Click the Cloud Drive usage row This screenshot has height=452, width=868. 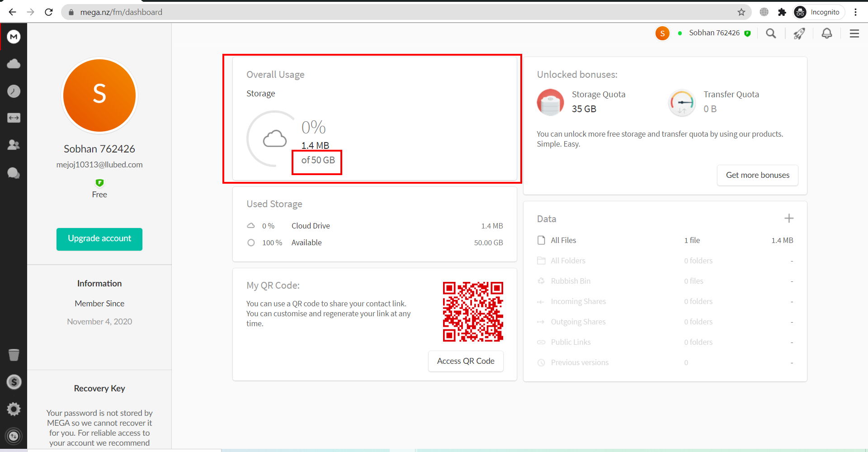click(375, 226)
